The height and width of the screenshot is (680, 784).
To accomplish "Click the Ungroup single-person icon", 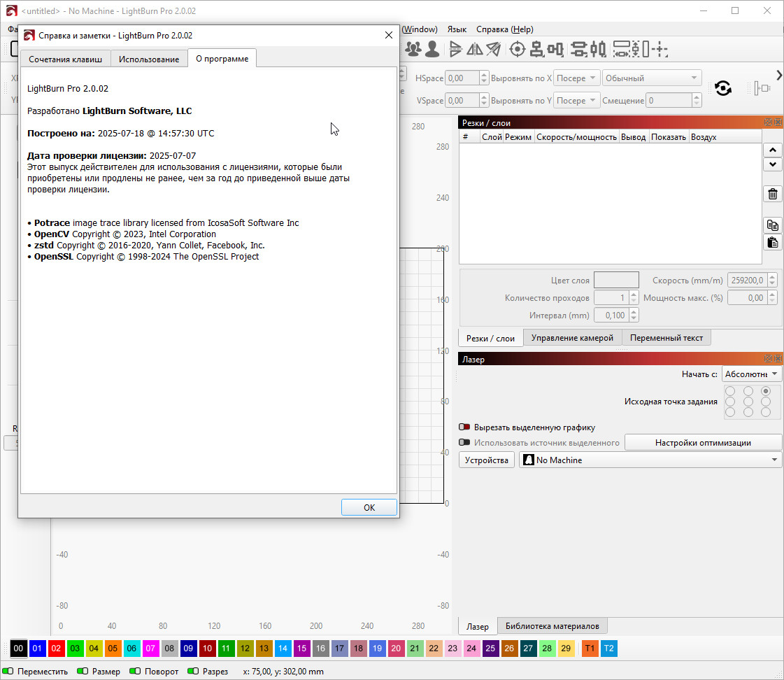I will pyautogui.click(x=432, y=49).
